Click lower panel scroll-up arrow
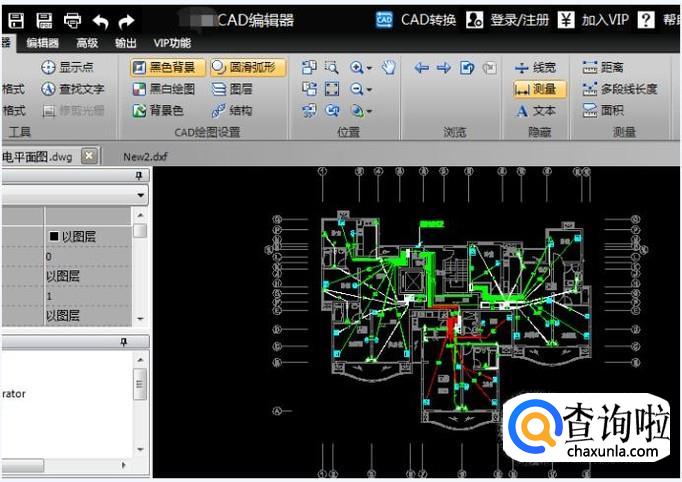 [x=140, y=360]
